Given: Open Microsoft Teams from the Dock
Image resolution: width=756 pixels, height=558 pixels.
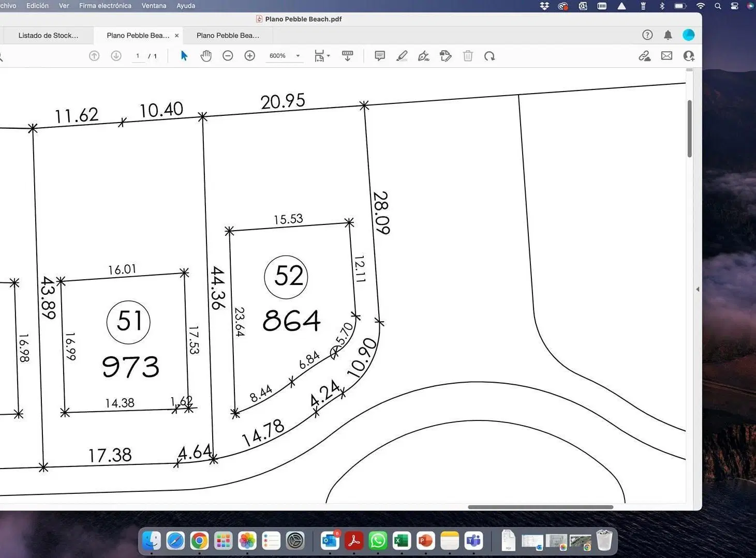Looking at the screenshot, I should click(473, 541).
